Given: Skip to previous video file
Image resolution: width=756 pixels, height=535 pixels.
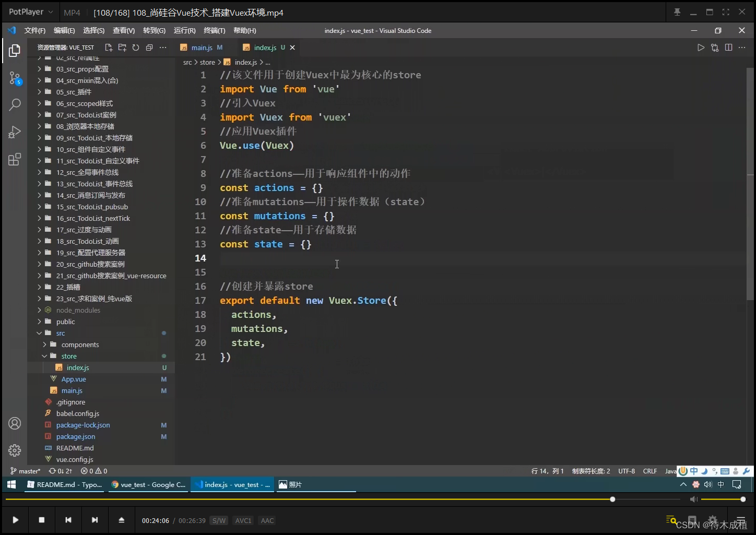Looking at the screenshot, I should click(68, 520).
